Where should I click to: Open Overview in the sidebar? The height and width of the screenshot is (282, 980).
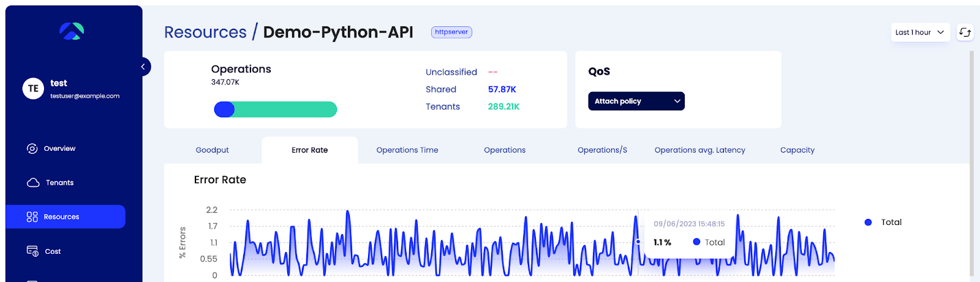(x=59, y=148)
